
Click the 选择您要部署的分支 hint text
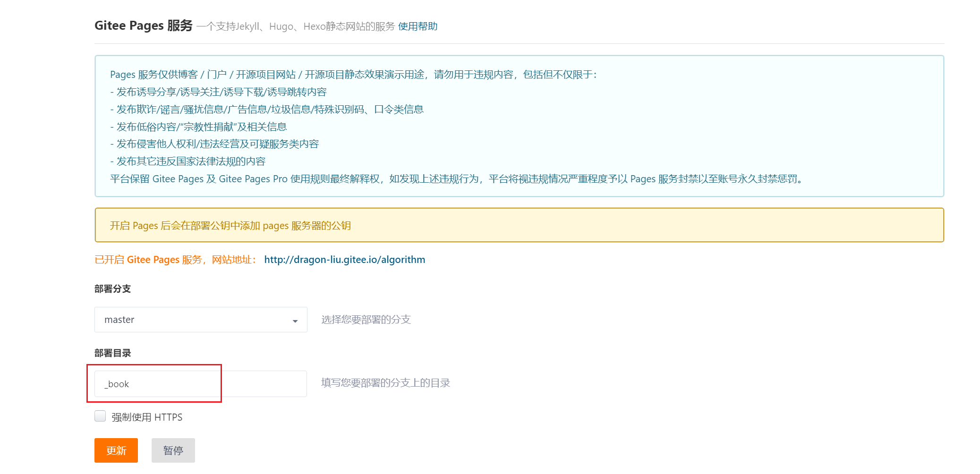click(x=366, y=320)
